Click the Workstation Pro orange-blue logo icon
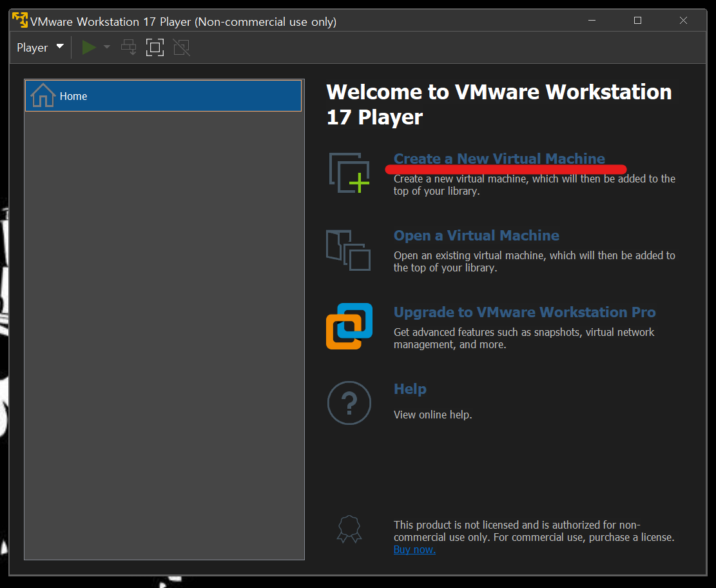This screenshot has height=588, width=716. [x=349, y=326]
